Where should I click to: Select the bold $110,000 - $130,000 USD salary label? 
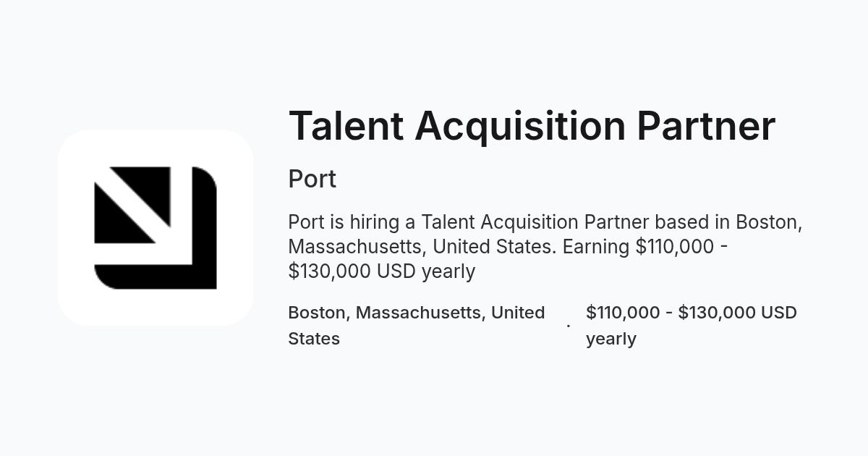pos(692,326)
